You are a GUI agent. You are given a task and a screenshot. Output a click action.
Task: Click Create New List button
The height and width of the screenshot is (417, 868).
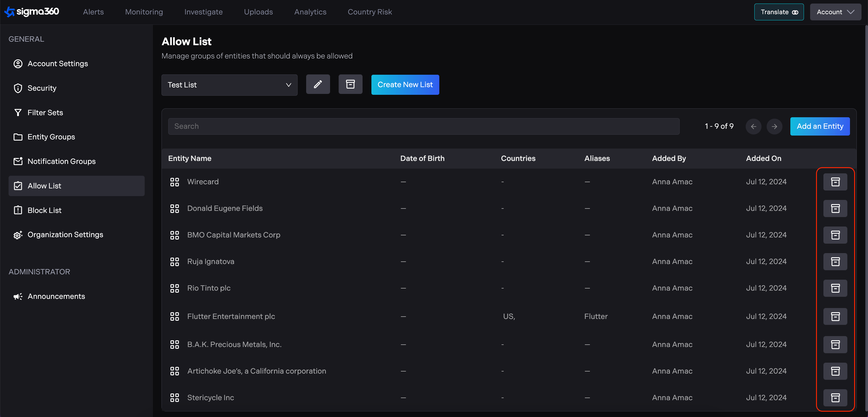coord(405,85)
